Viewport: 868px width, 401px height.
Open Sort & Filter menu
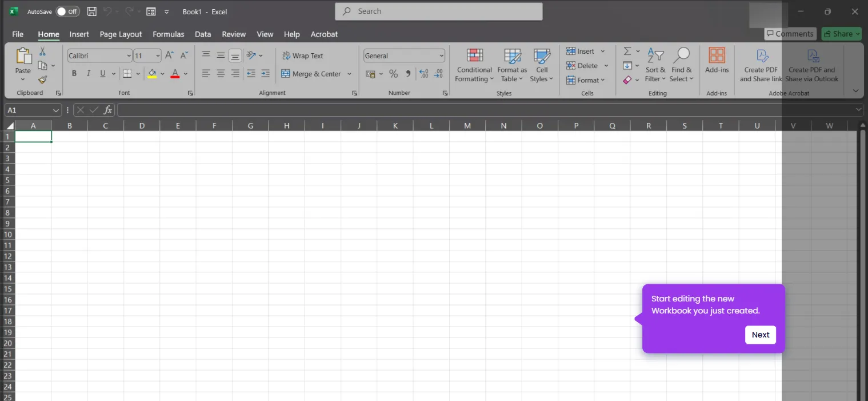(x=655, y=65)
